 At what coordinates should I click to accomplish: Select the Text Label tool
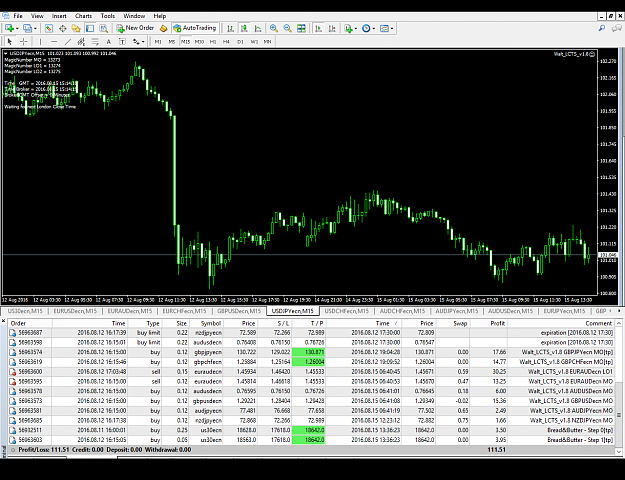click(122, 41)
